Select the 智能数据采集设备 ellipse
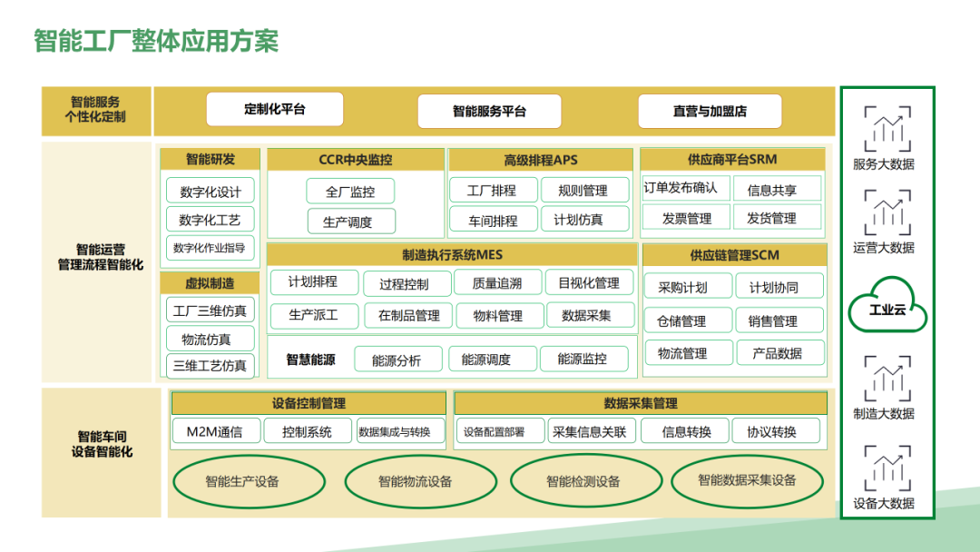The width and height of the screenshot is (980, 552). pyautogui.click(x=747, y=480)
